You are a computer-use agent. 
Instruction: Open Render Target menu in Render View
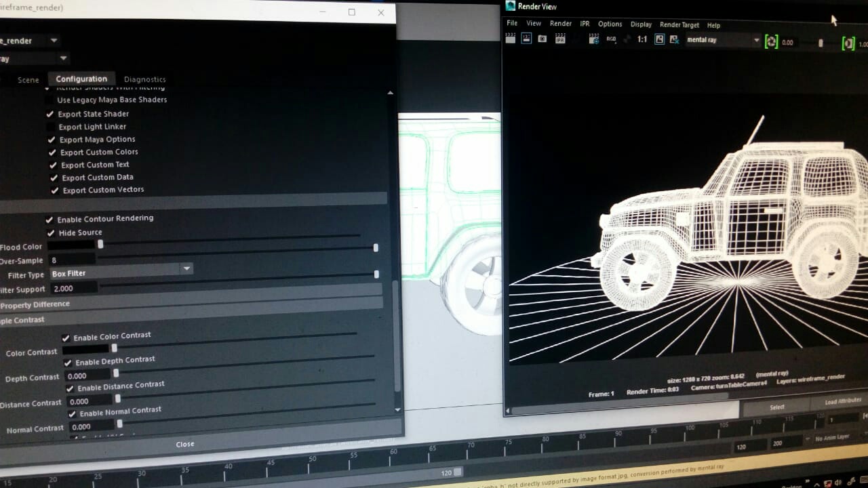pyautogui.click(x=679, y=25)
